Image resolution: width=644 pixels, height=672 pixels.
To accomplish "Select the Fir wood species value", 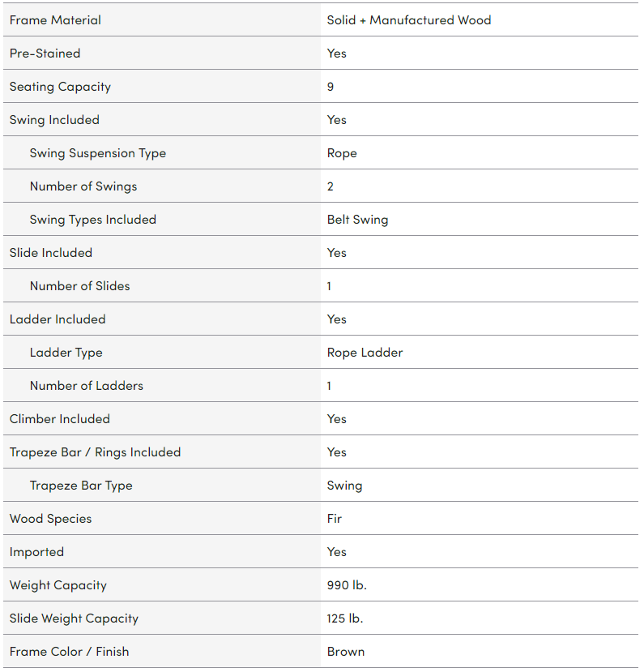I will pyautogui.click(x=335, y=519).
